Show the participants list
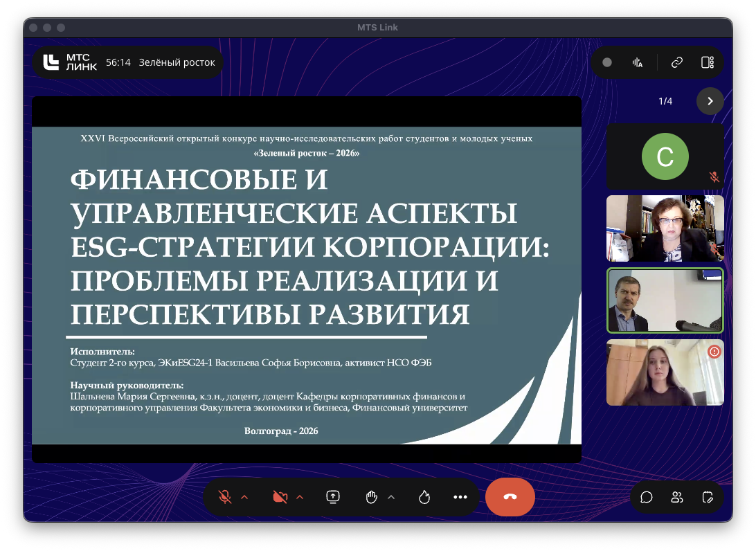This screenshot has width=756, height=551. click(677, 497)
